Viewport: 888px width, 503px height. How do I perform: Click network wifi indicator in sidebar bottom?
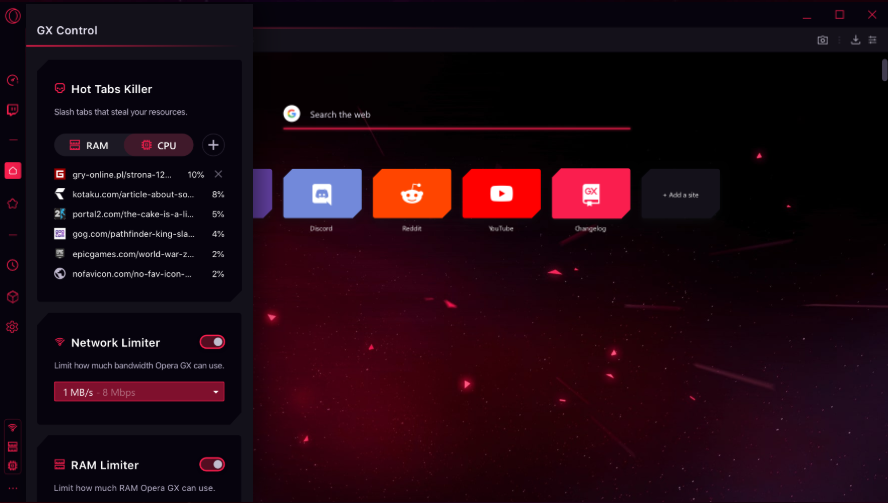tap(12, 428)
